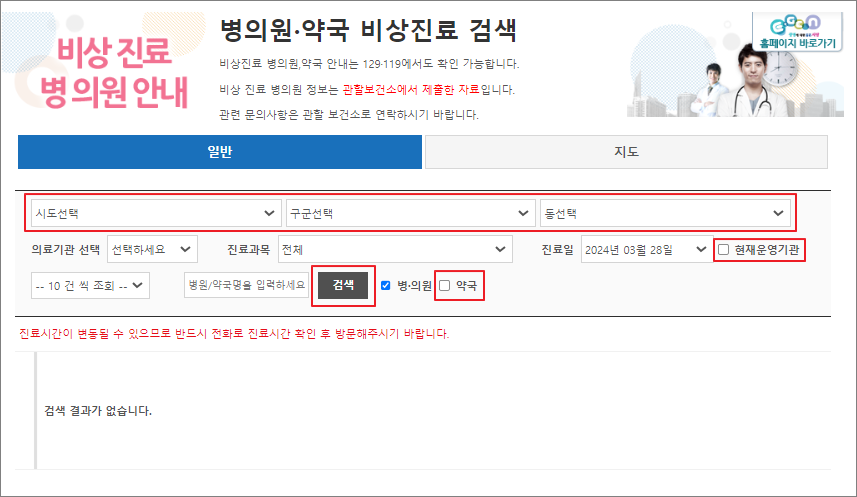The height and width of the screenshot is (497, 857).
Task: Click the 검색 결과가 없습니다 message
Action: [x=98, y=411]
